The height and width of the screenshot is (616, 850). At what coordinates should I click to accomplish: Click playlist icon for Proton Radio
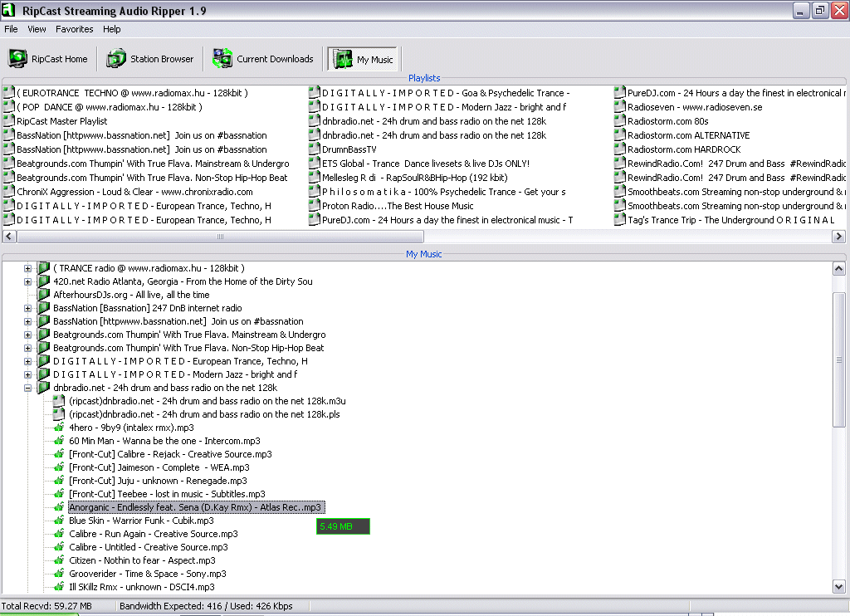coord(314,205)
